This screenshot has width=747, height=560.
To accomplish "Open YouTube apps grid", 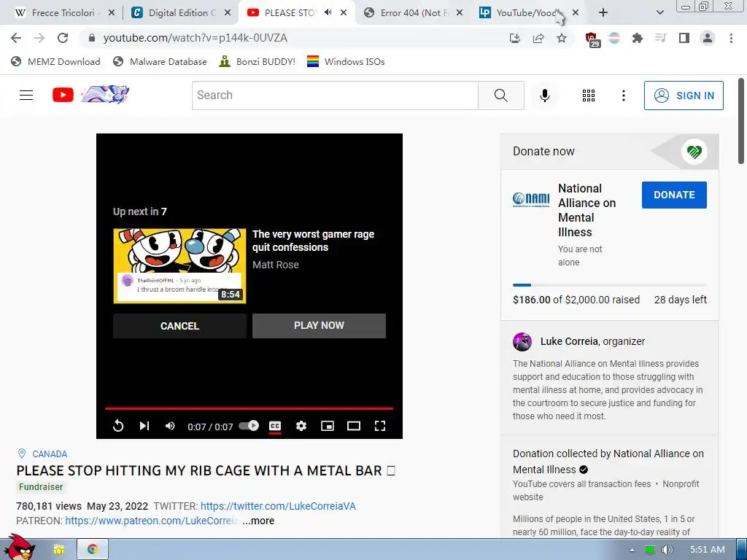I will click(589, 96).
